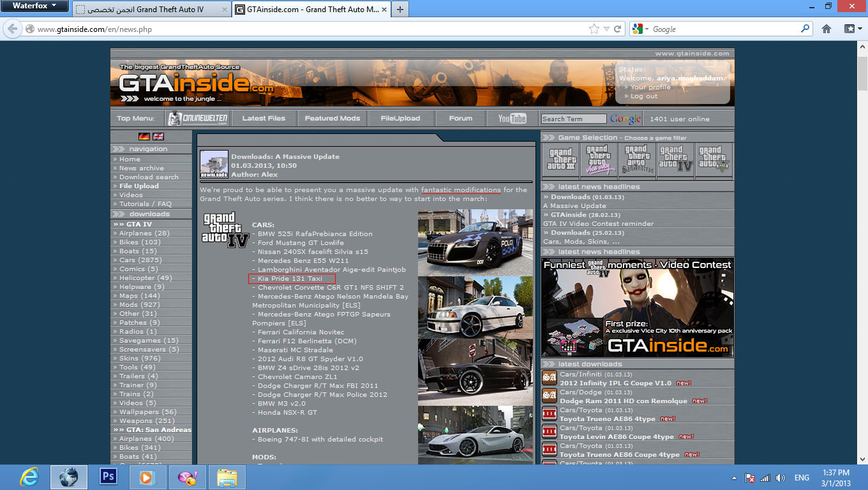Viewport: 868px width, 490px height.
Task: Open the URL history dropdown arrow
Action: pyautogui.click(x=607, y=29)
